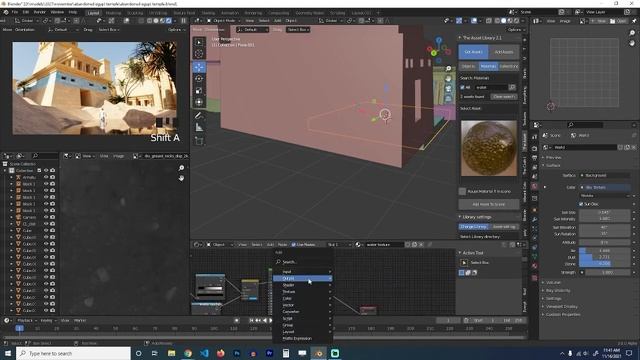Viewport: 640px width, 360px height.
Task: Click search icon in asset library panel
Action: click(x=512, y=87)
